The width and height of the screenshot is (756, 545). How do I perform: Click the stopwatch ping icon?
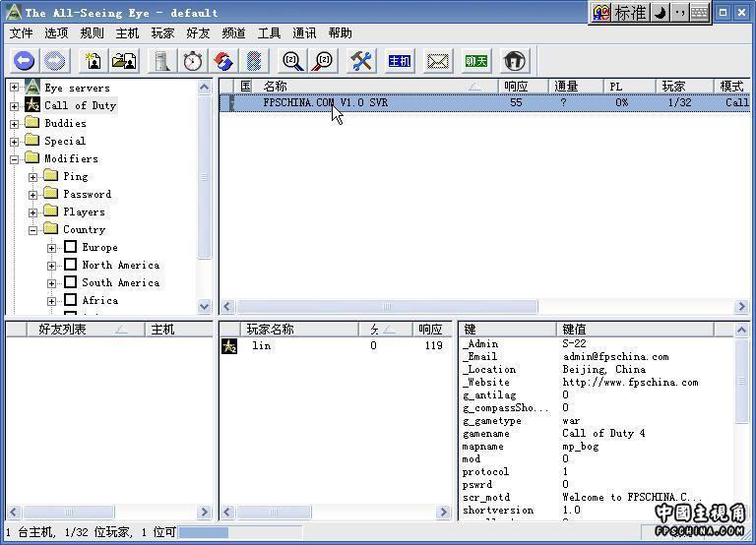click(193, 61)
